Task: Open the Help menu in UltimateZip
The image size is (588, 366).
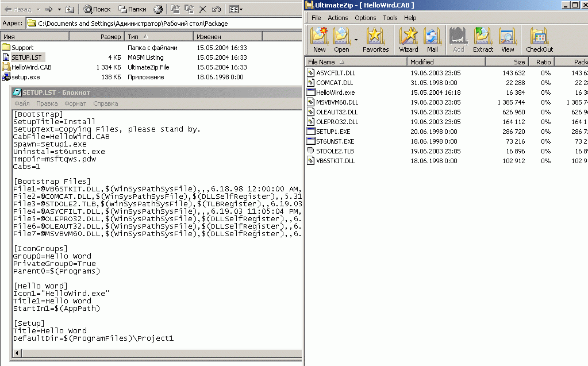Action: [410, 18]
